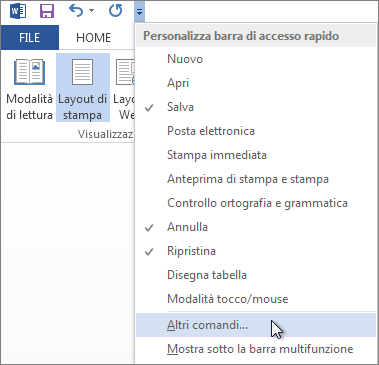Click the Word application icon
379x365 pixels.
(18, 12)
